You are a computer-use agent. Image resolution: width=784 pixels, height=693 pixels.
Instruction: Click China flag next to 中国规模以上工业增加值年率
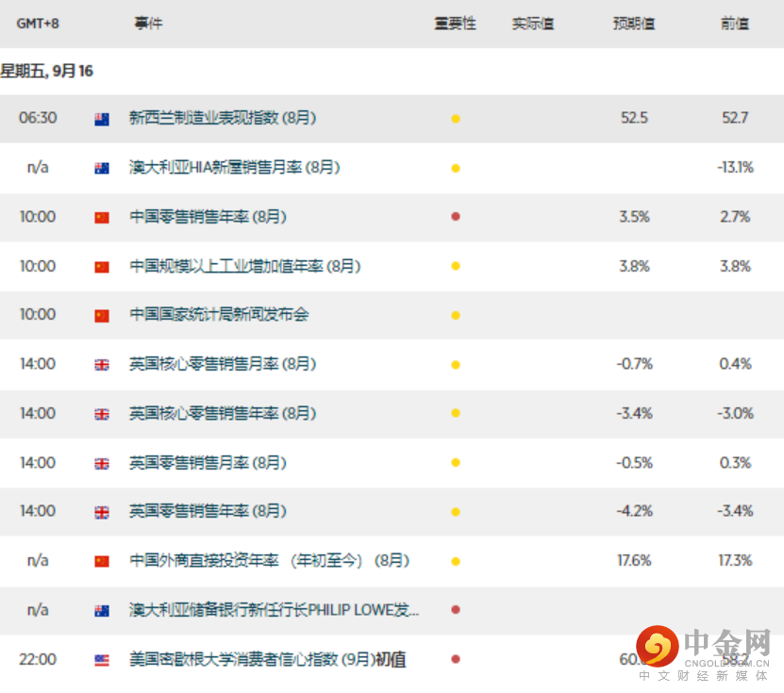point(102,268)
